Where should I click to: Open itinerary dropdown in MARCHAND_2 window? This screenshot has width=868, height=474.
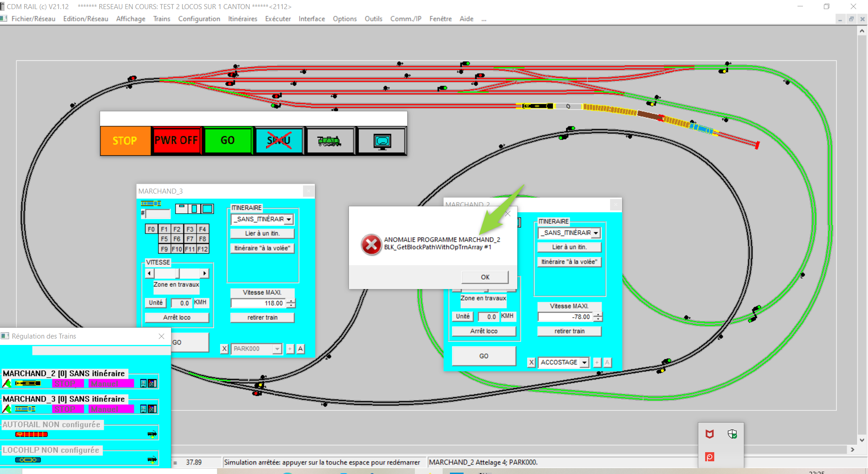tap(596, 233)
